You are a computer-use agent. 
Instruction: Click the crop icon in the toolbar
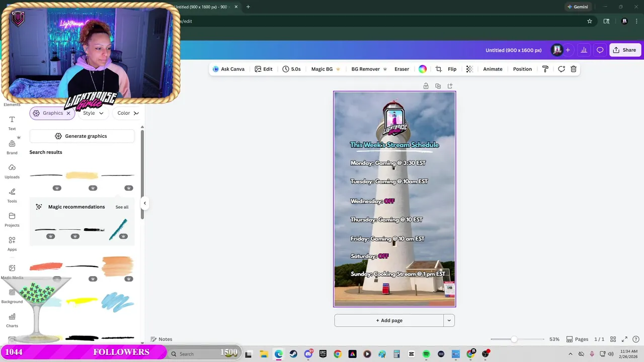[x=438, y=69]
